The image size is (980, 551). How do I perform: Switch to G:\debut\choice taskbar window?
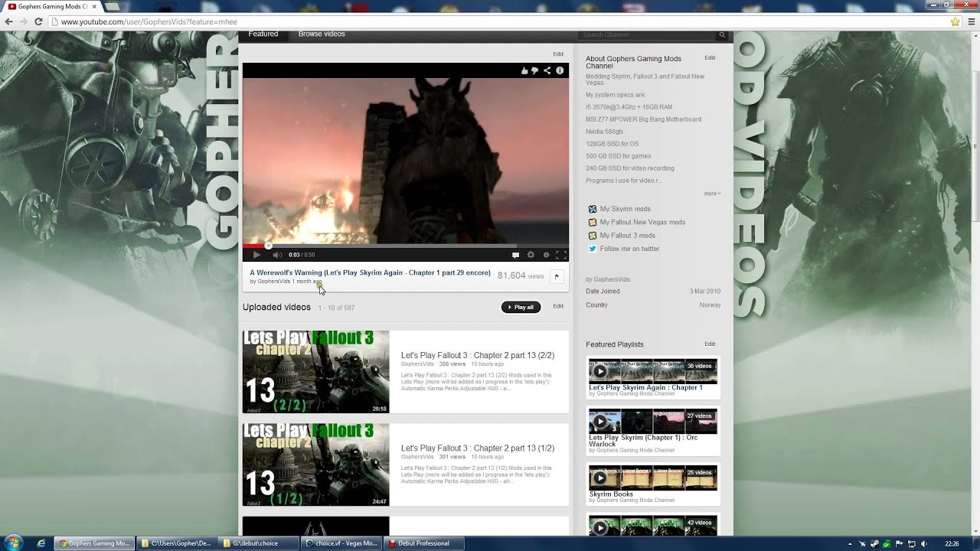click(x=258, y=543)
